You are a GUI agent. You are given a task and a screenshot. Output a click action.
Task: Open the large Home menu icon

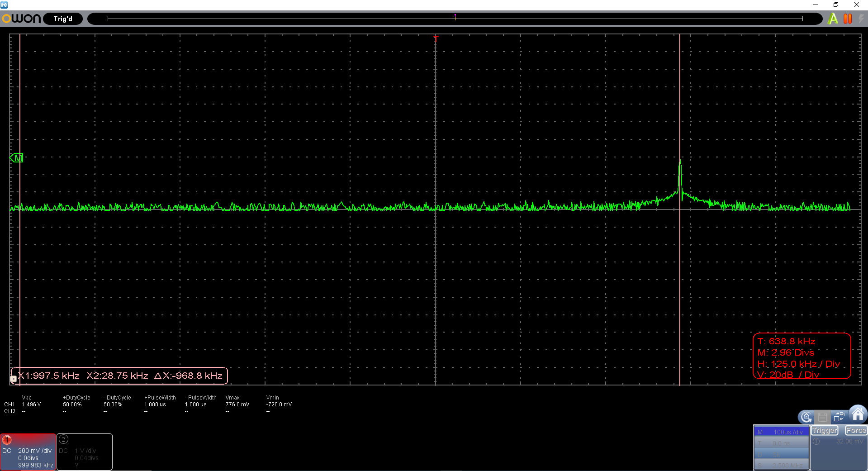858,414
